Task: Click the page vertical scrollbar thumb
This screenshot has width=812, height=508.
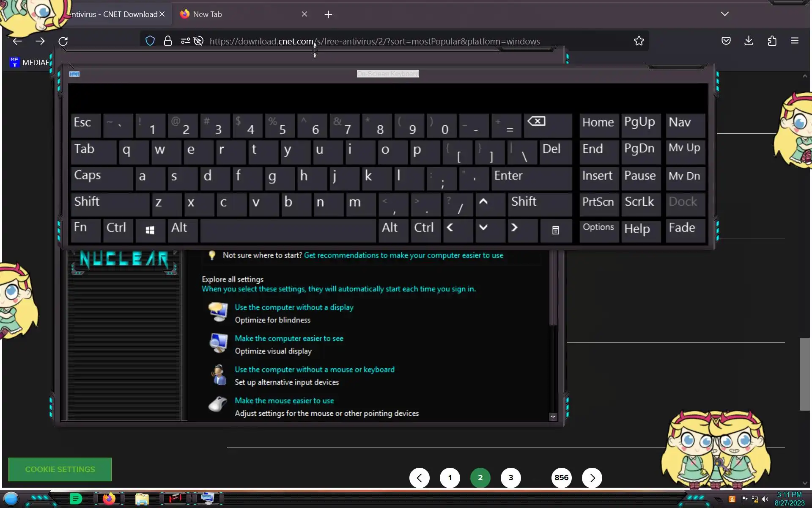Action: [804, 374]
